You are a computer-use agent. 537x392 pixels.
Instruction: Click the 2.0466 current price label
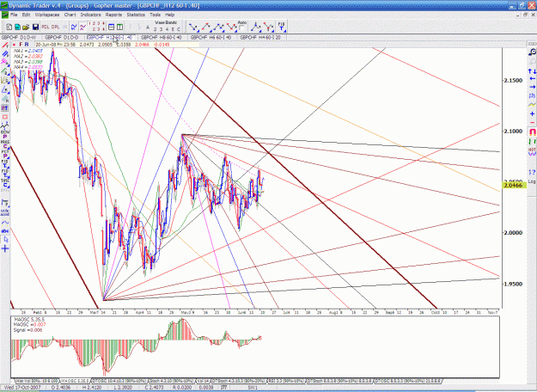tap(514, 186)
